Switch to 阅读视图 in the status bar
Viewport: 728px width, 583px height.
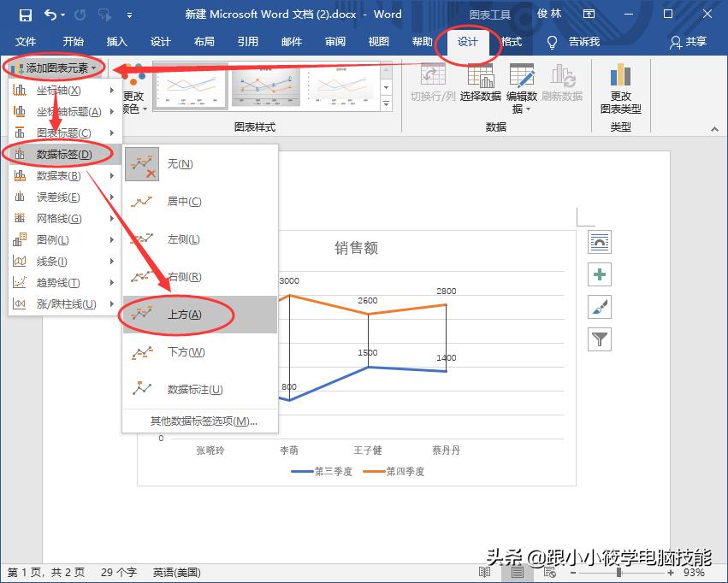click(484, 572)
